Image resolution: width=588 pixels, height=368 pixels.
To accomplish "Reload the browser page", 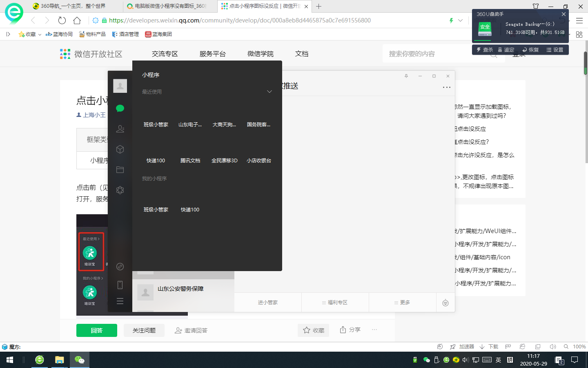I will pos(62,20).
